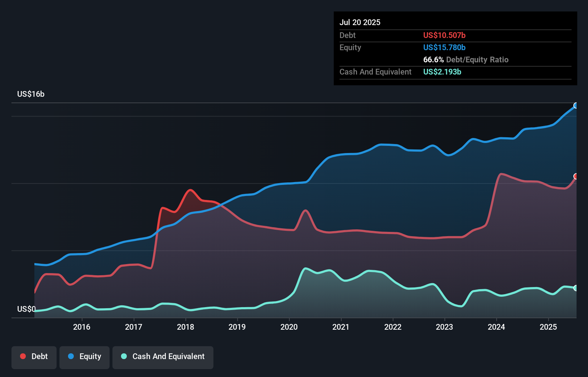
Task: Select the 2025 label on the timeline axis
Action: click(x=548, y=327)
